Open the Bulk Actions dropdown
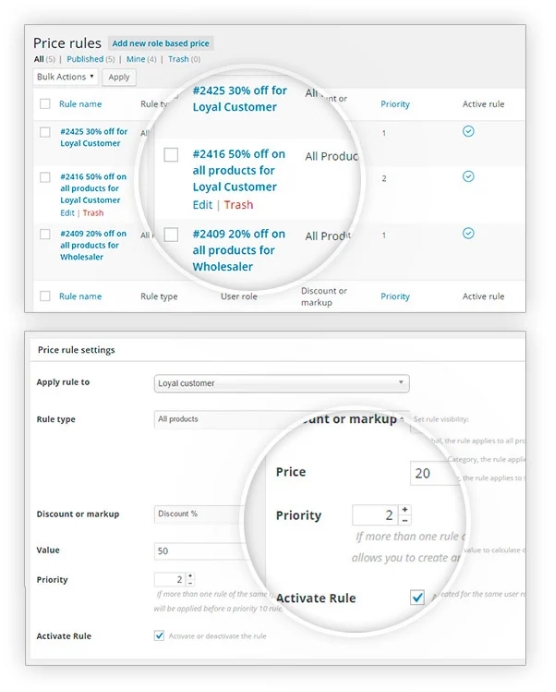Screen dimensions: 556x692 (65, 77)
